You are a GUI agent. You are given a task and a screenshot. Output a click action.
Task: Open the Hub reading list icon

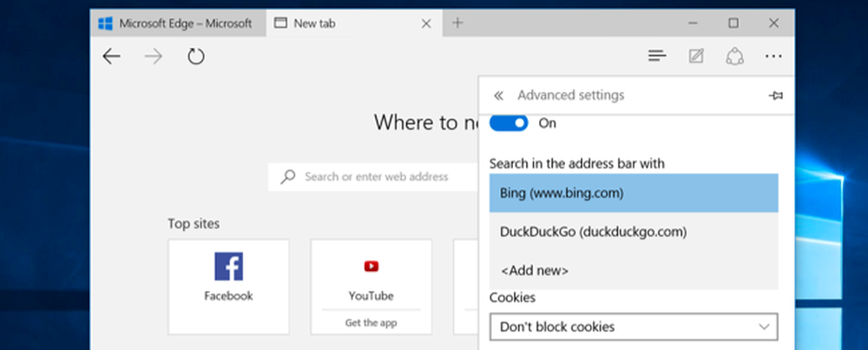[657, 56]
